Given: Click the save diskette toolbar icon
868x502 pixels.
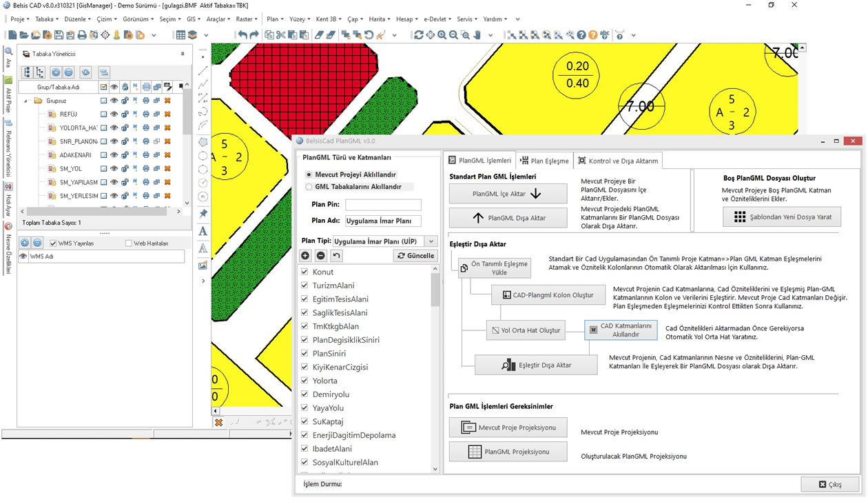Looking at the screenshot, I should tap(59, 34).
